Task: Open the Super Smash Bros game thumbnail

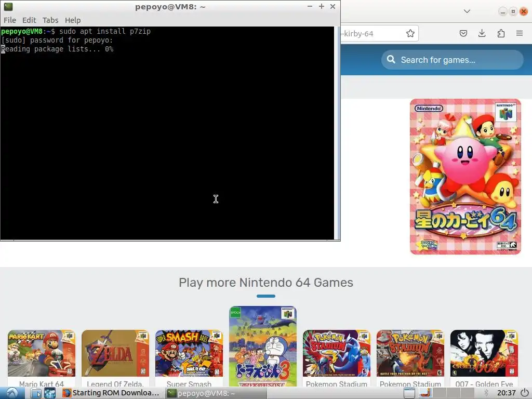Action: coord(189,353)
